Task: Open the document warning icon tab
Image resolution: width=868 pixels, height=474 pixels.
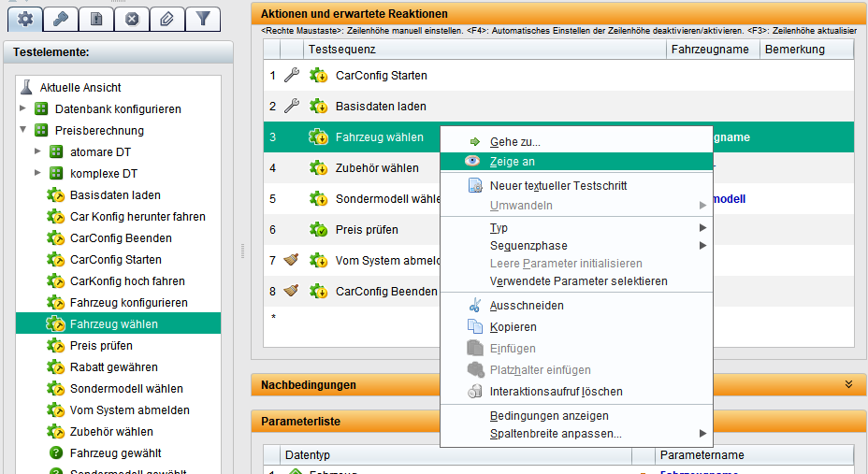Action: point(96,19)
